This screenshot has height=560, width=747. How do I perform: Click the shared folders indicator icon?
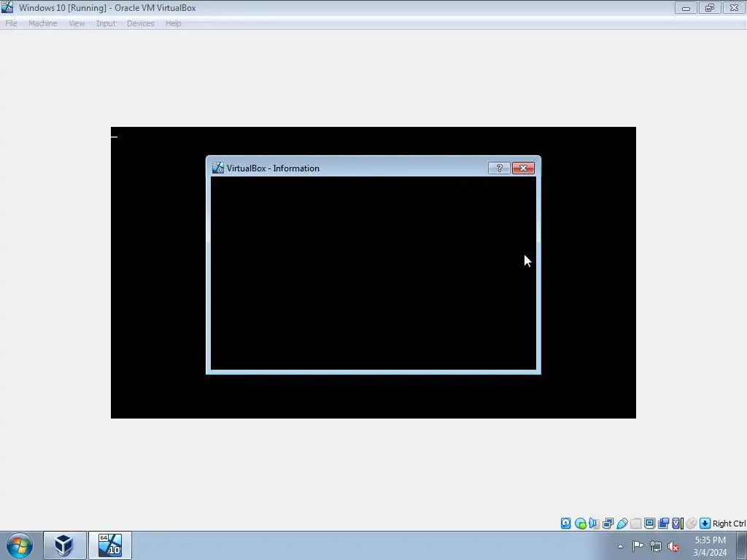coord(635,524)
